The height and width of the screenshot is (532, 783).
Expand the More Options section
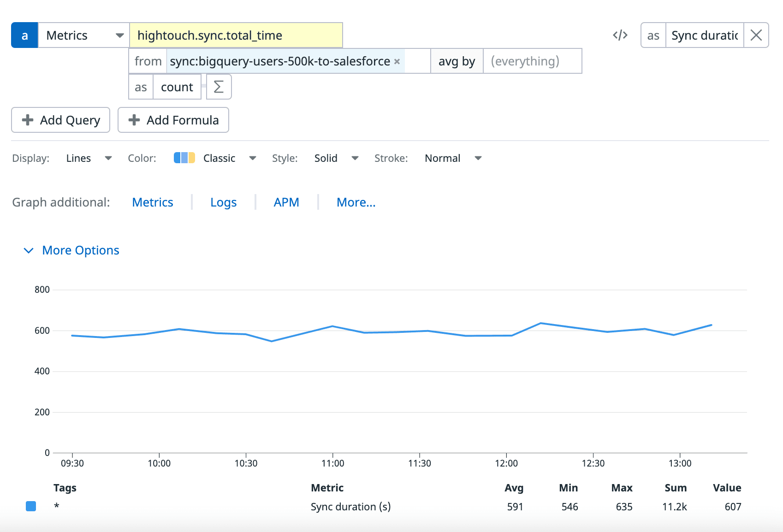tap(72, 250)
